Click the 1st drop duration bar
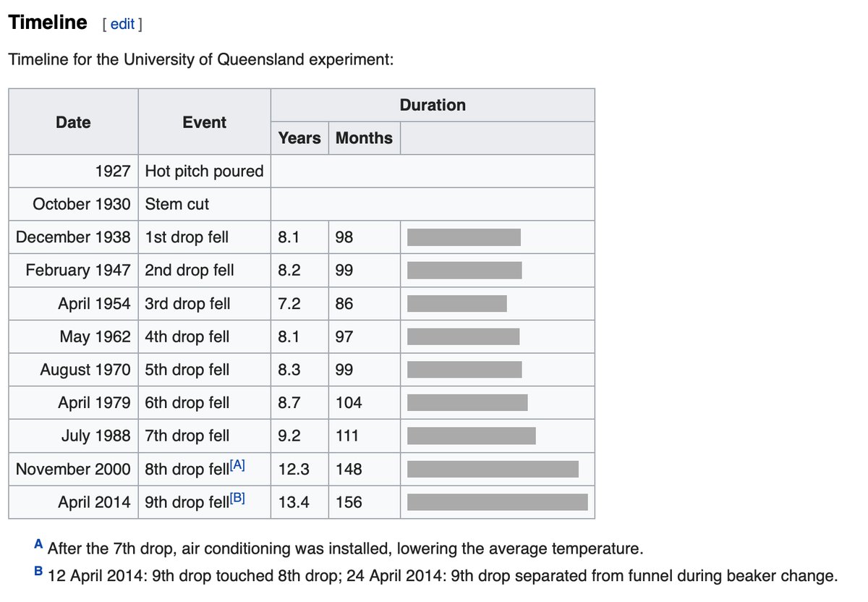 (464, 237)
